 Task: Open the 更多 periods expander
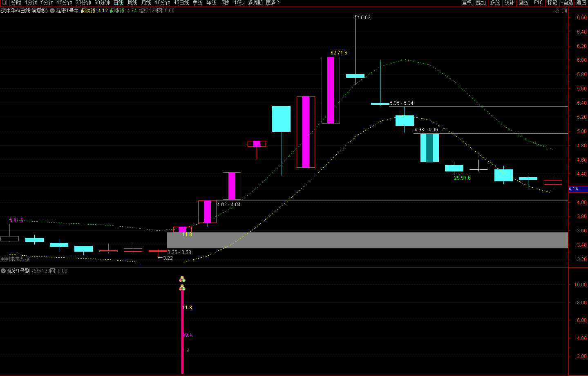pos(273,2)
